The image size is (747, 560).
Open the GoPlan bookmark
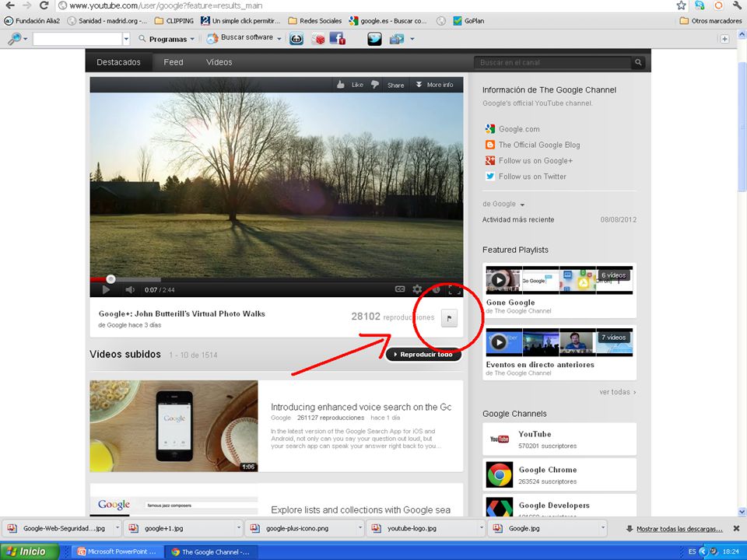(x=468, y=21)
